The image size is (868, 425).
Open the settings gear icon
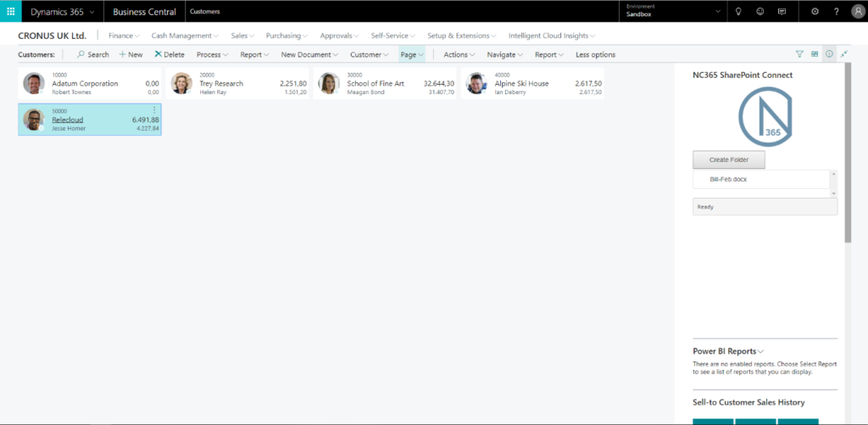[815, 11]
